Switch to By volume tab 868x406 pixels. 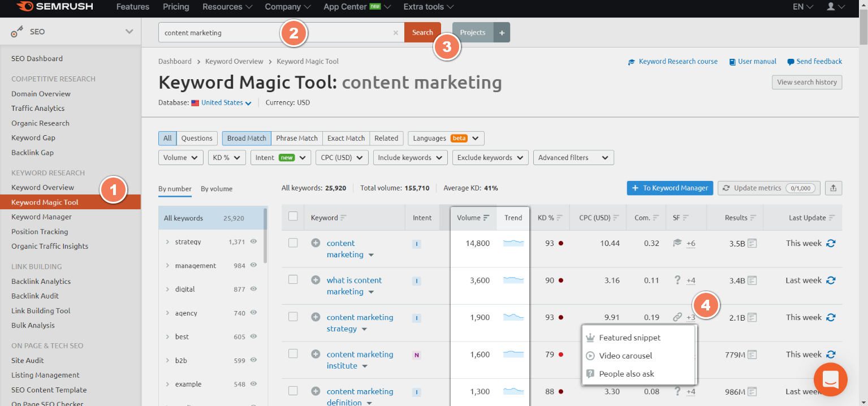point(217,189)
